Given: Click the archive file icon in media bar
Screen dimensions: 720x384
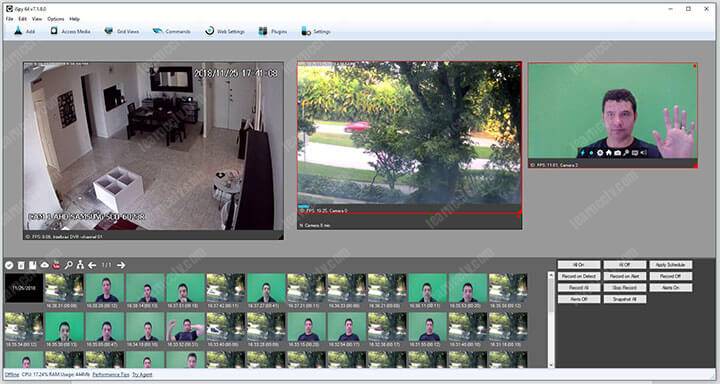Looking at the screenshot, I should (33, 265).
